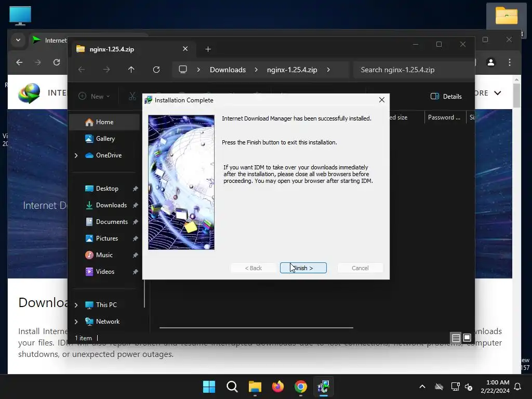Expand the This PC tree node

coord(76,305)
